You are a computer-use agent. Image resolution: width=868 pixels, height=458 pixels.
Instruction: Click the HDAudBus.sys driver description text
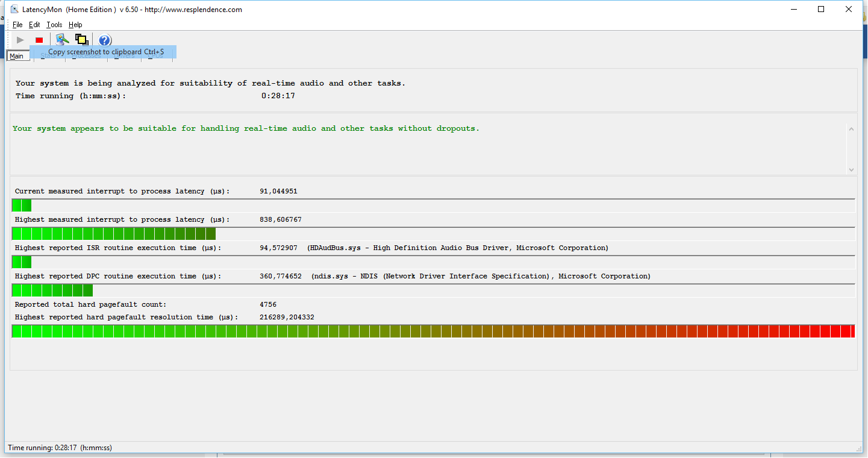click(x=458, y=248)
